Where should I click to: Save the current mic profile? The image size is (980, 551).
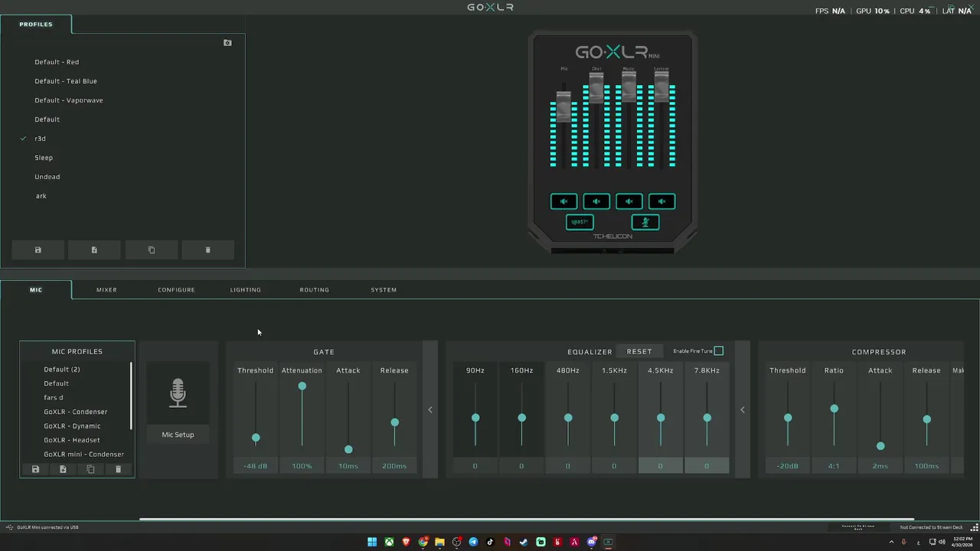tap(35, 469)
